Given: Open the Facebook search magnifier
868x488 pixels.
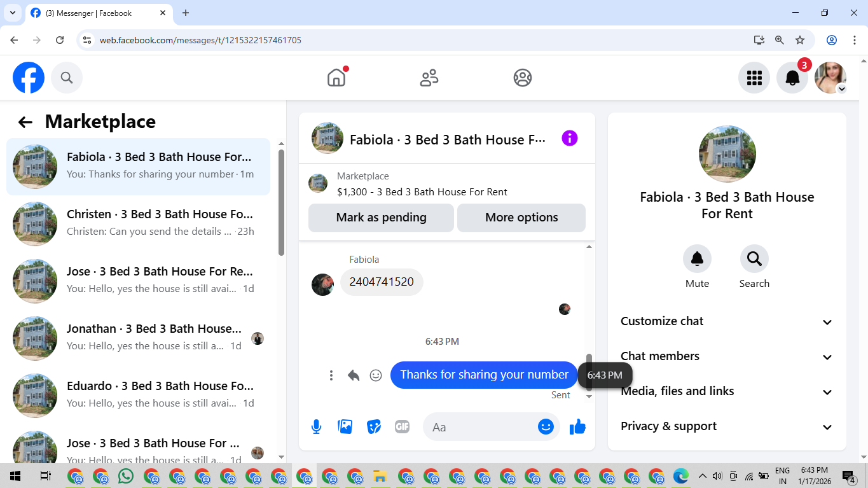Looking at the screenshot, I should point(67,78).
